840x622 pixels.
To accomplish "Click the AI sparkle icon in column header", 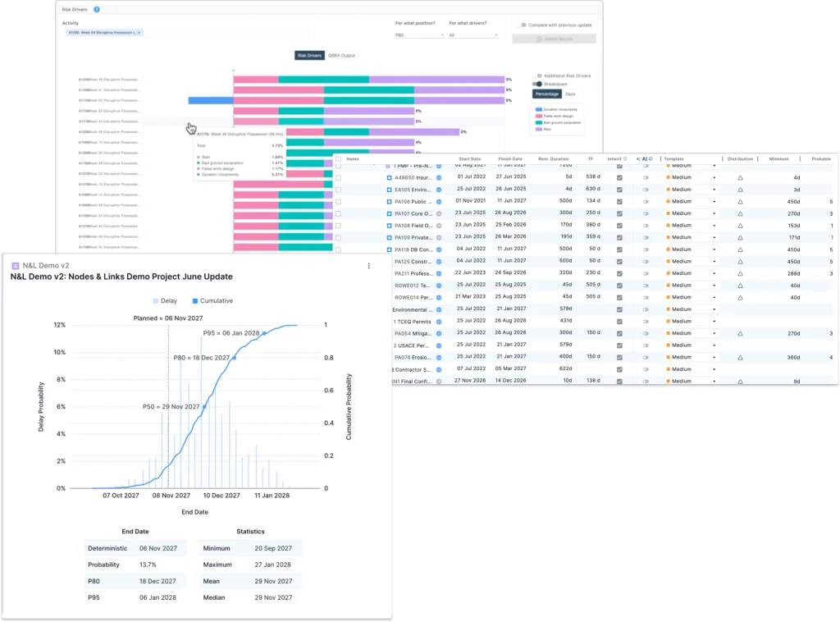I will (x=639, y=158).
